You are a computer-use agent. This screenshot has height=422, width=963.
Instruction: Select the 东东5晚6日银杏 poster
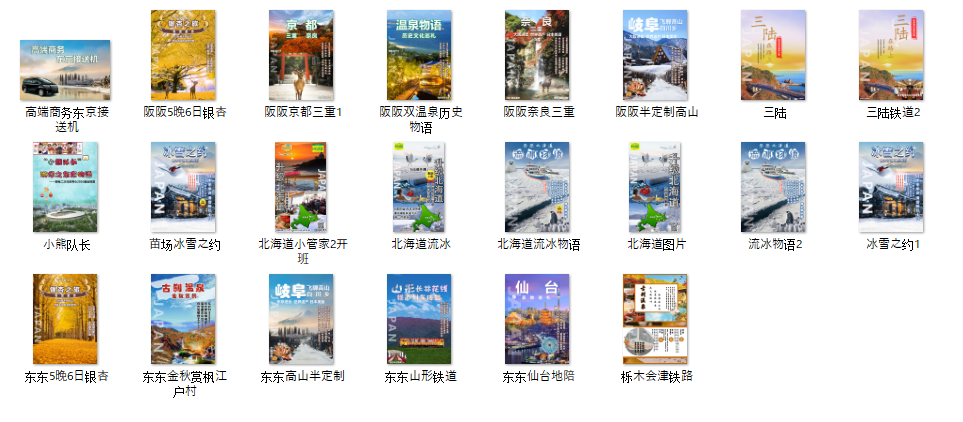point(65,319)
